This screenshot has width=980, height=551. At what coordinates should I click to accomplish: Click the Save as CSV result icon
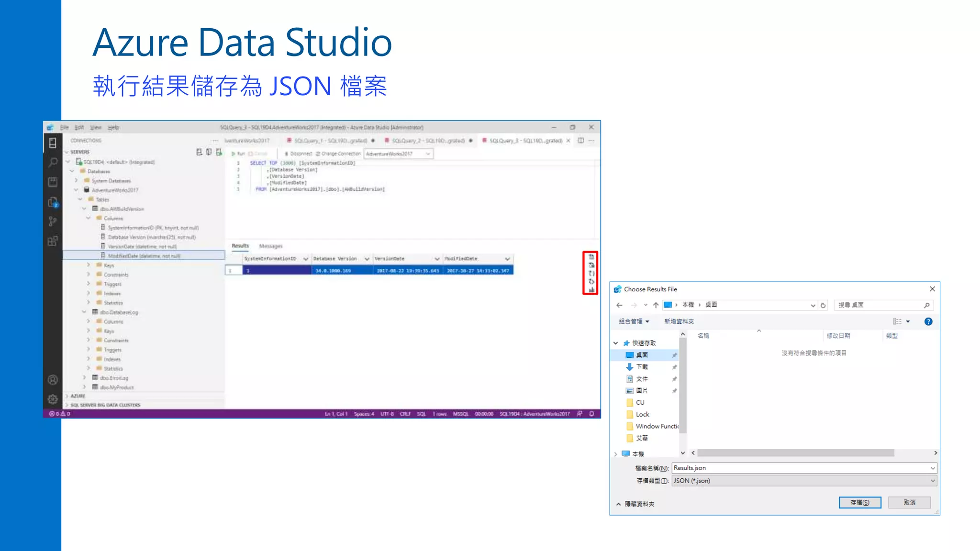click(x=591, y=257)
